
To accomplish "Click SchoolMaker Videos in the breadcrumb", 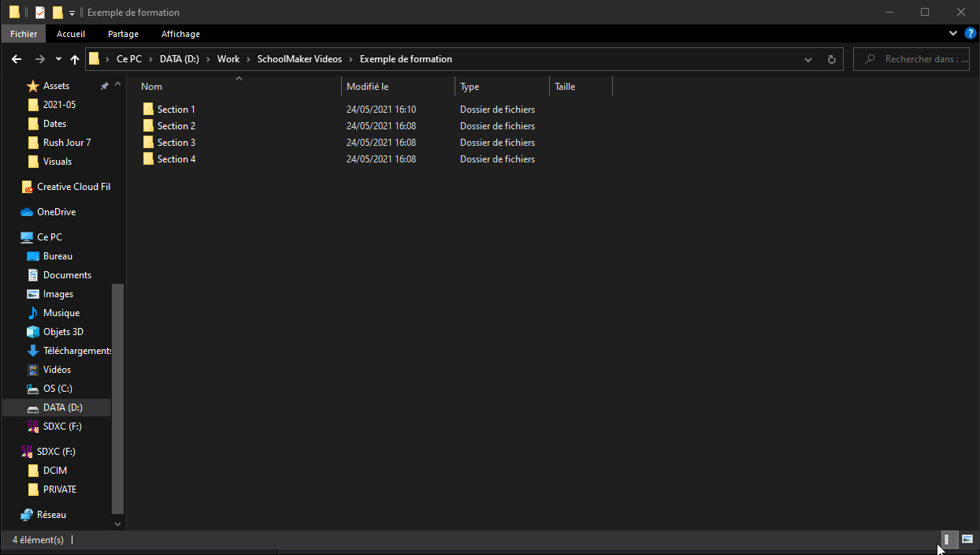I will pyautogui.click(x=299, y=59).
